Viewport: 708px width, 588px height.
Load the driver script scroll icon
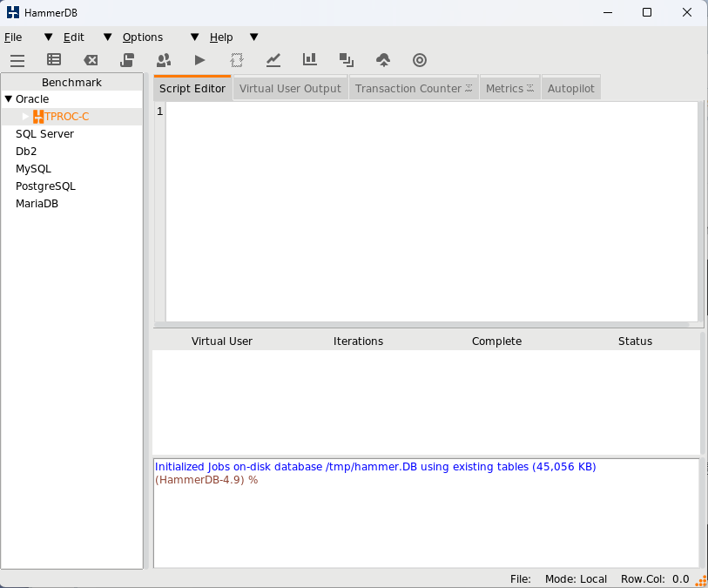127,59
